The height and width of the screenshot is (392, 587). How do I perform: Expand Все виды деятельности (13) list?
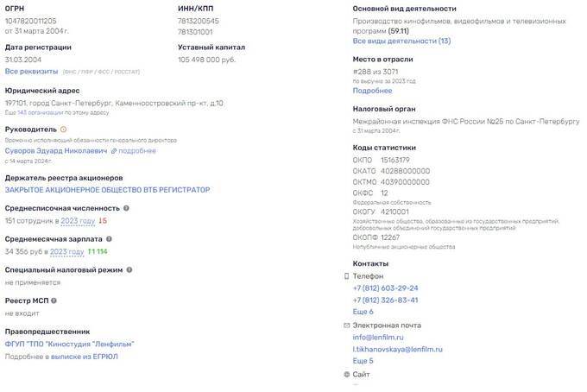tap(401, 41)
